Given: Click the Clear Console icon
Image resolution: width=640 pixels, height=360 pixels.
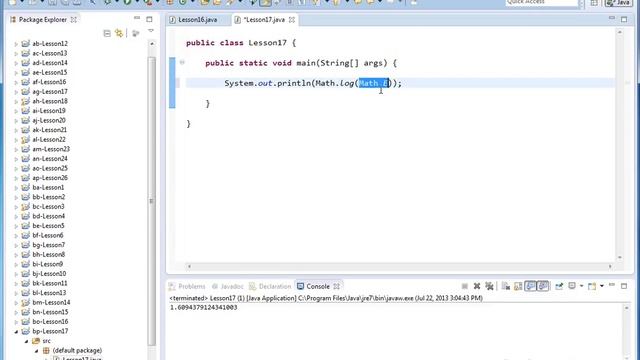Looking at the screenshot, I should [x=506, y=286].
